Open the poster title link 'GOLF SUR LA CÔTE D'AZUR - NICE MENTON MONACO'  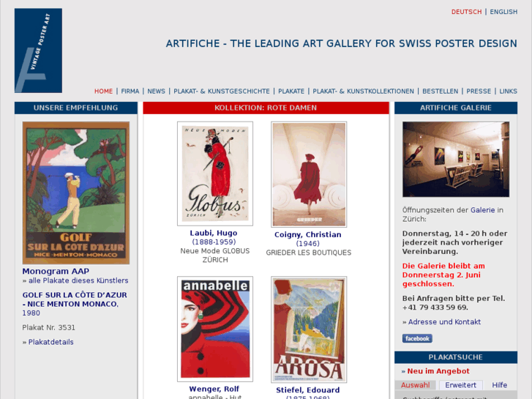(75, 299)
